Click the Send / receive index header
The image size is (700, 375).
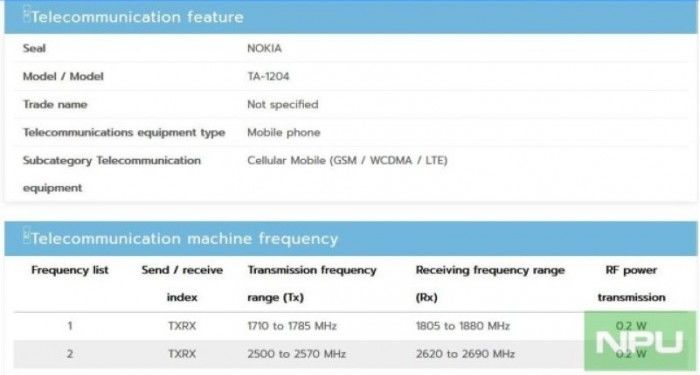pos(182,283)
